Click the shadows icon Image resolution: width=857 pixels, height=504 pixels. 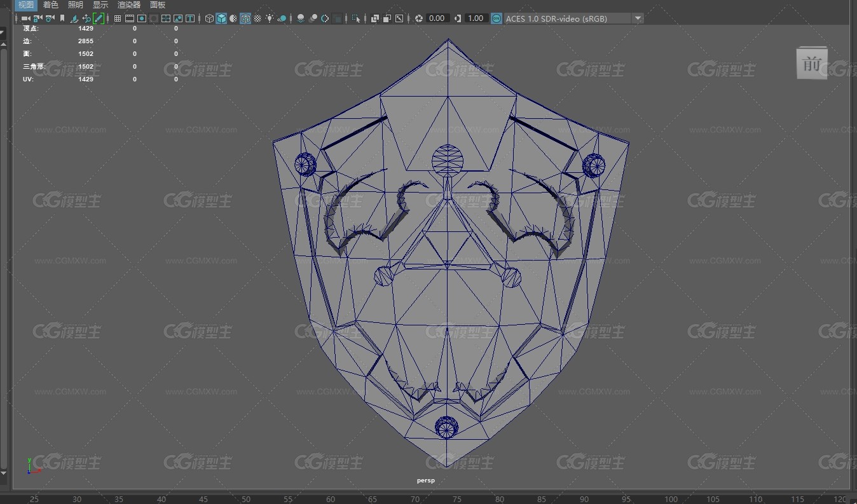282,18
